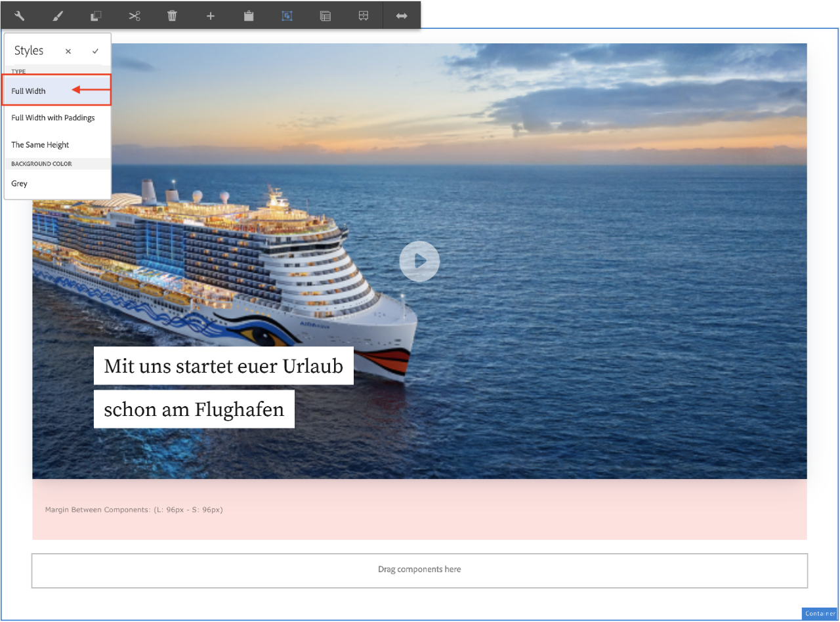The image size is (840, 622).
Task: Cut the component using the scissors icon
Action: [x=135, y=15]
